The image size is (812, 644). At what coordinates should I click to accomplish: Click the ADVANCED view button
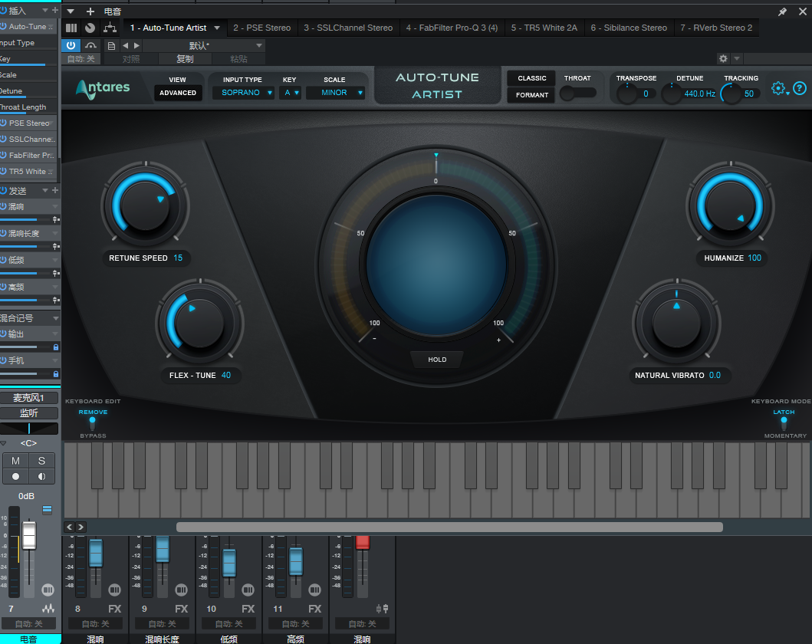(178, 93)
